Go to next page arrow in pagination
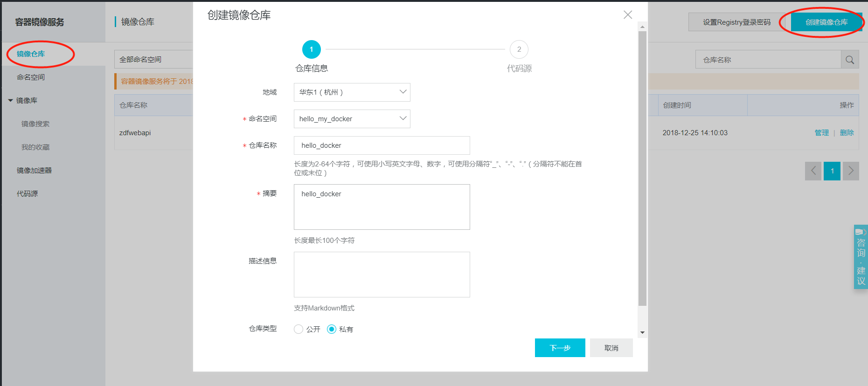This screenshot has height=386, width=868. [x=851, y=171]
